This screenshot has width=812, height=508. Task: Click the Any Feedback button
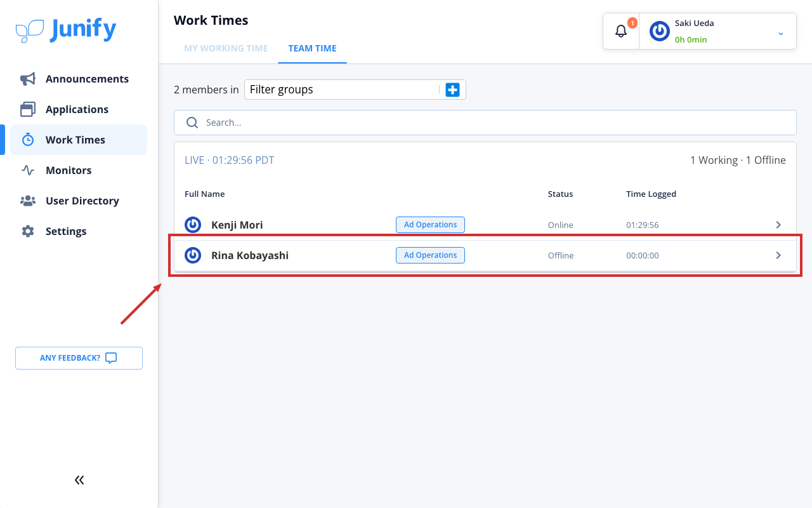tap(79, 358)
